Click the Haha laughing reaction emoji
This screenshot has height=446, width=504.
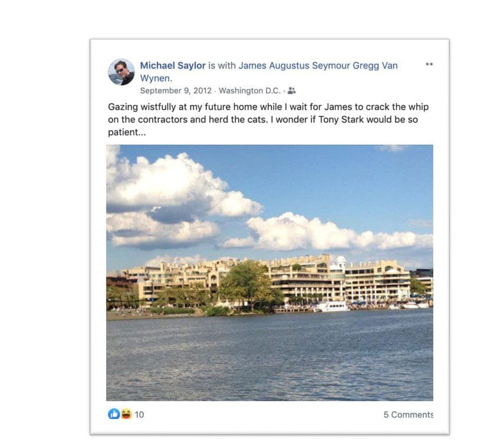coord(125,414)
